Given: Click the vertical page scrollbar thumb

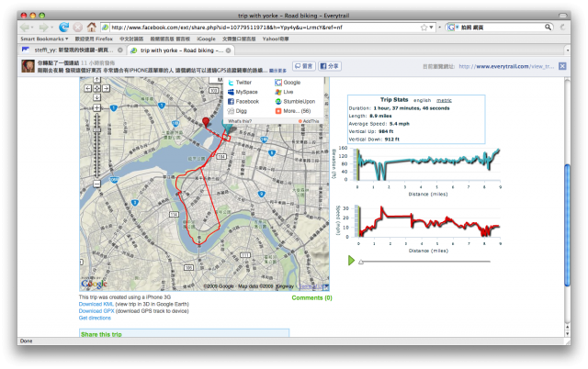Looking at the screenshot, I should [568, 226].
